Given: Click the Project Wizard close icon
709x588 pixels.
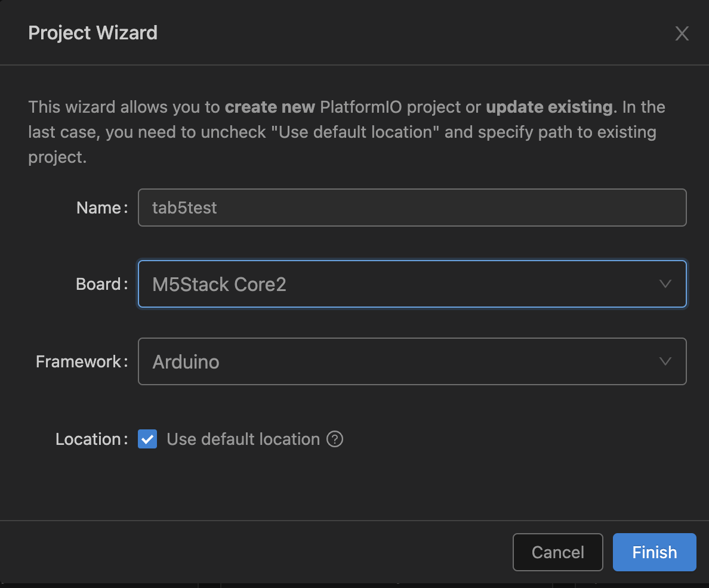Looking at the screenshot, I should point(682,33).
